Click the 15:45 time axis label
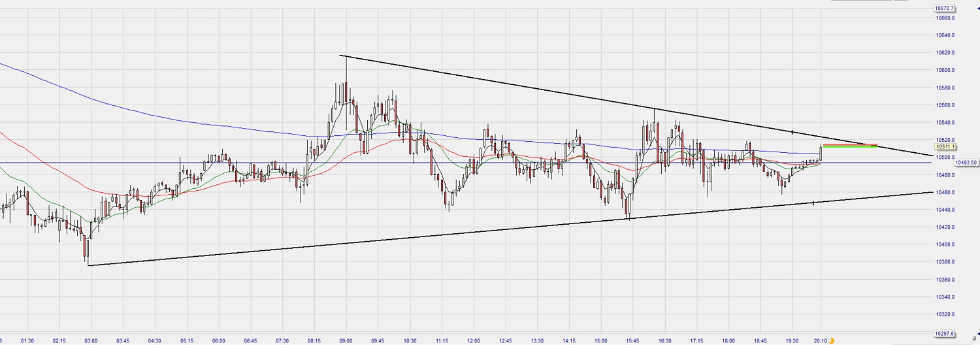Image resolution: width=980 pixels, height=345 pixels. 632,340
